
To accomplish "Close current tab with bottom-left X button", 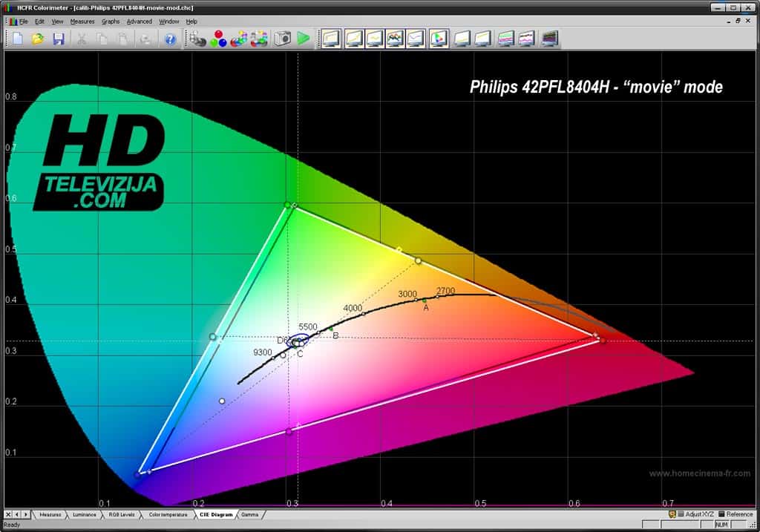I will pos(8,514).
